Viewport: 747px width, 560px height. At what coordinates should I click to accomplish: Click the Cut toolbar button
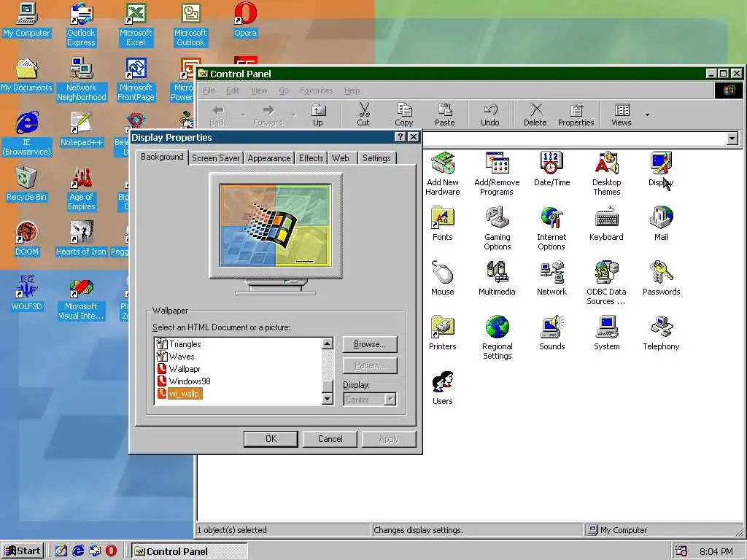tap(363, 114)
